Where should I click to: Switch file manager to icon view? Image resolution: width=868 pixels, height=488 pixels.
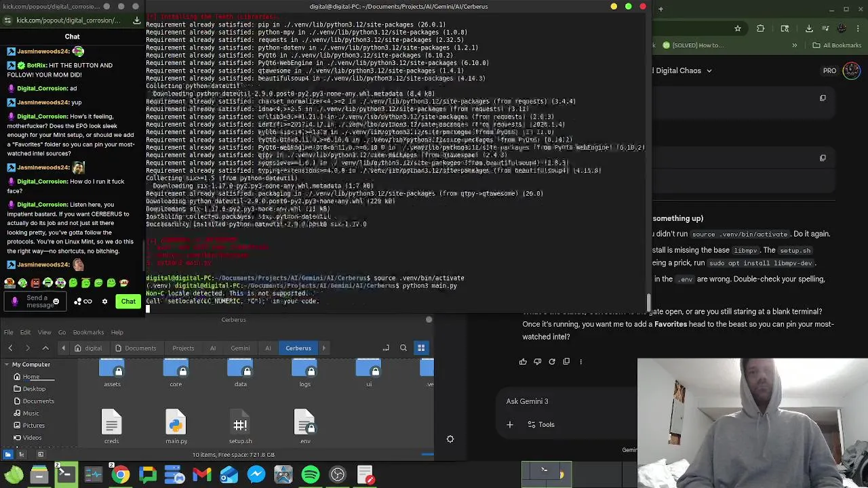click(421, 348)
